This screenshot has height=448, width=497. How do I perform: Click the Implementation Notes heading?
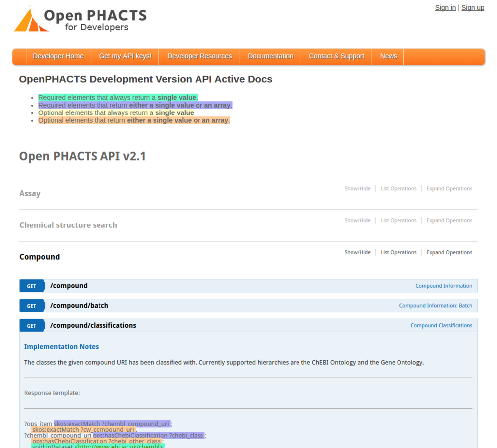(62, 347)
